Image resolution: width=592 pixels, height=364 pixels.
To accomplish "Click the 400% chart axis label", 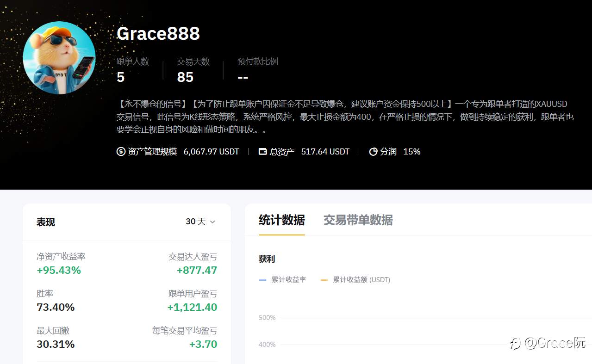I will point(267,345).
